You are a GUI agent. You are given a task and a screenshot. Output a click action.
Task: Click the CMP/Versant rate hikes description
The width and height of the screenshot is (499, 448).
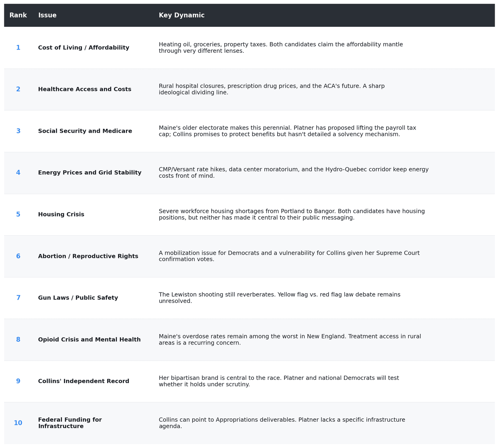coord(294,173)
